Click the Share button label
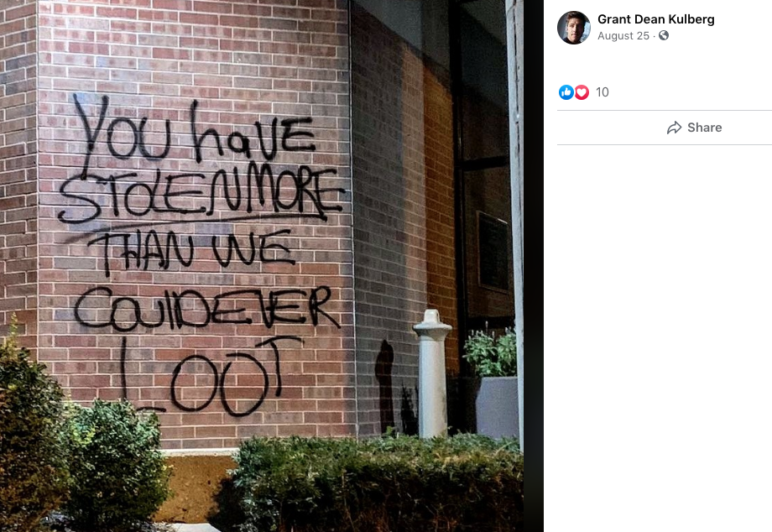 (705, 128)
